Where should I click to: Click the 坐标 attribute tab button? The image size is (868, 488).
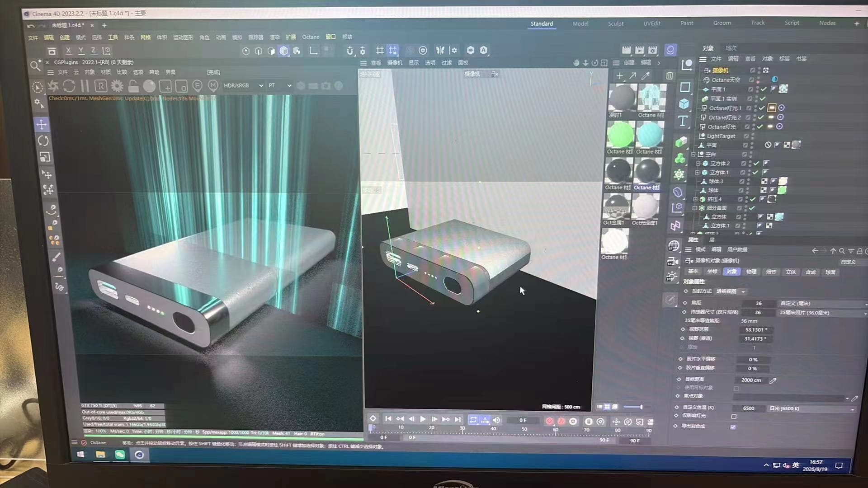pos(712,272)
